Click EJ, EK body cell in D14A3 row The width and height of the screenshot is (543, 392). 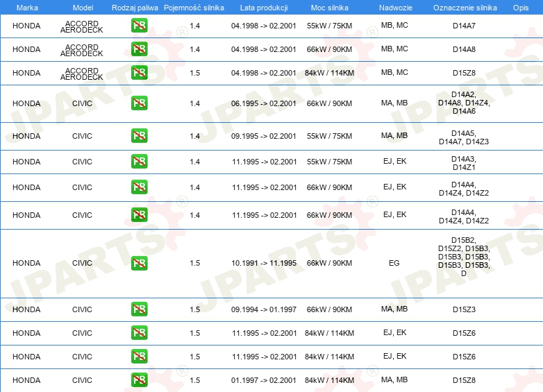[395, 161]
